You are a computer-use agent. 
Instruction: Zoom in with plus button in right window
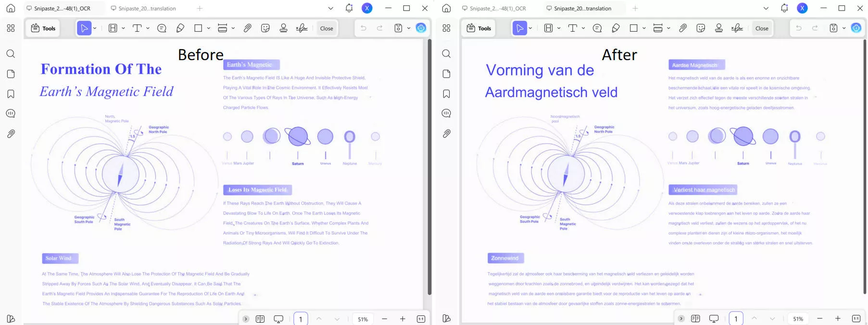coord(838,319)
